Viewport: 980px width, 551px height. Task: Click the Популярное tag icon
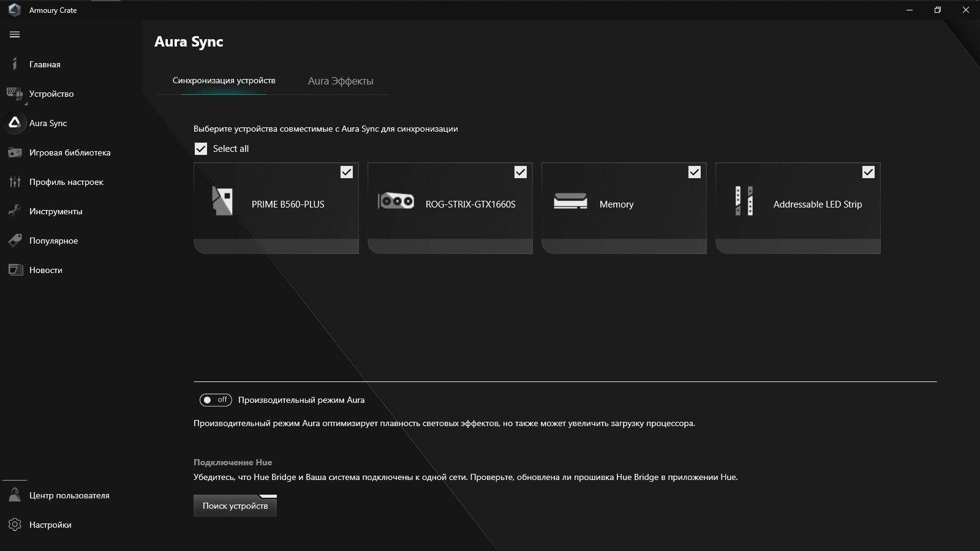(x=15, y=241)
